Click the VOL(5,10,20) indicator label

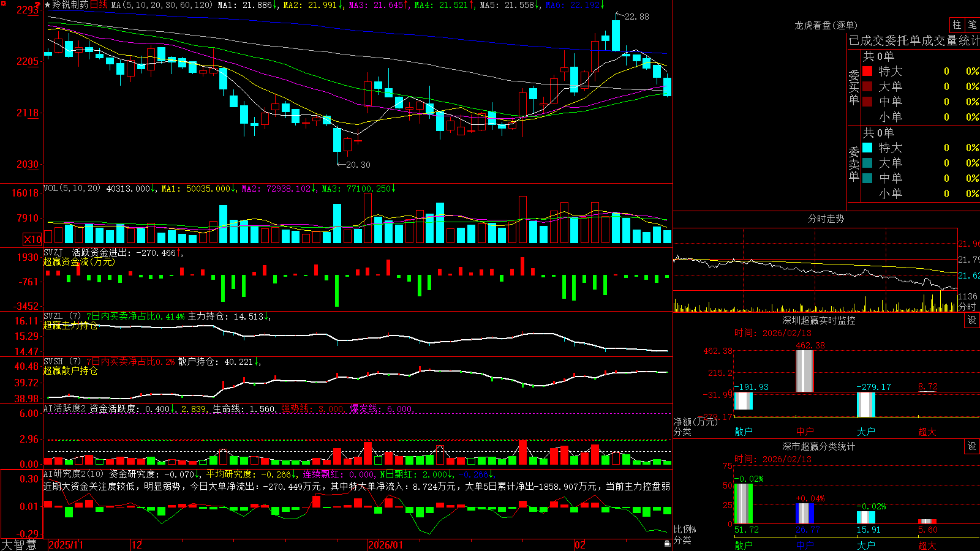tap(72, 189)
